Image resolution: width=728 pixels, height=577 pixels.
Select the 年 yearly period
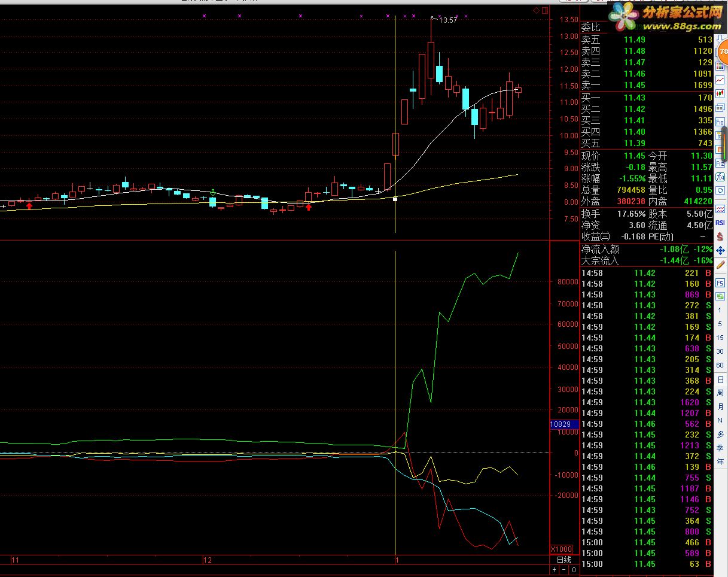point(720,461)
